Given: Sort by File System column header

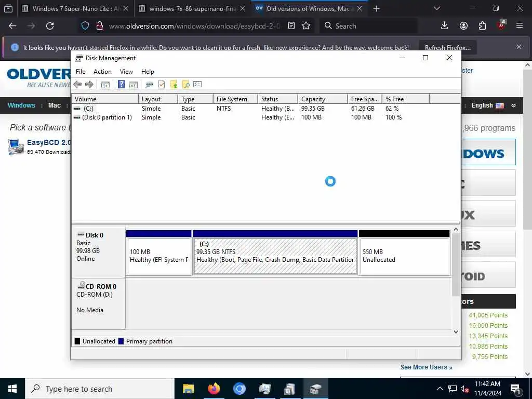Looking at the screenshot, I should click(235, 99).
